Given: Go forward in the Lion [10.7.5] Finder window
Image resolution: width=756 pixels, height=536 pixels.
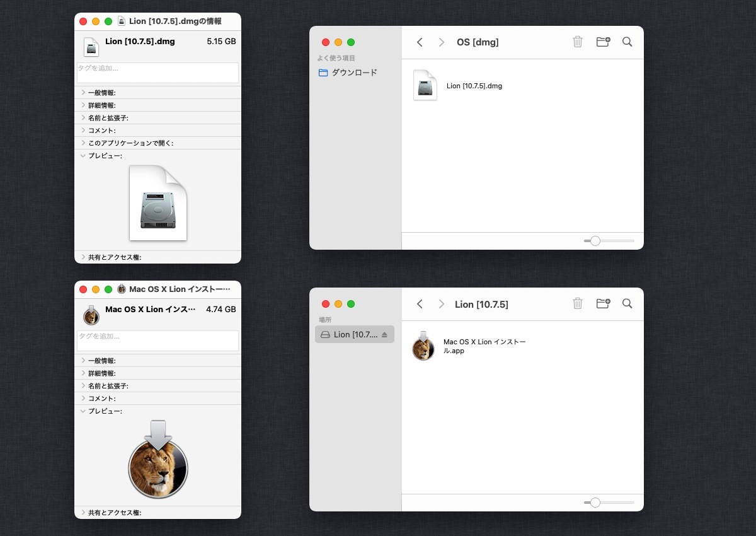Looking at the screenshot, I should pyautogui.click(x=442, y=304).
